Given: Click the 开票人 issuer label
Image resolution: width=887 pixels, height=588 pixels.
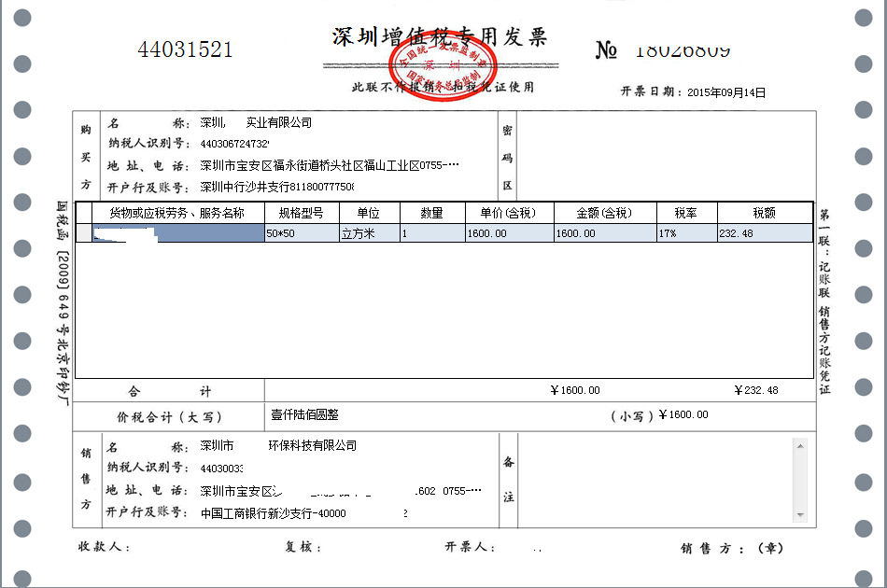Looking at the screenshot, I should [x=470, y=547].
